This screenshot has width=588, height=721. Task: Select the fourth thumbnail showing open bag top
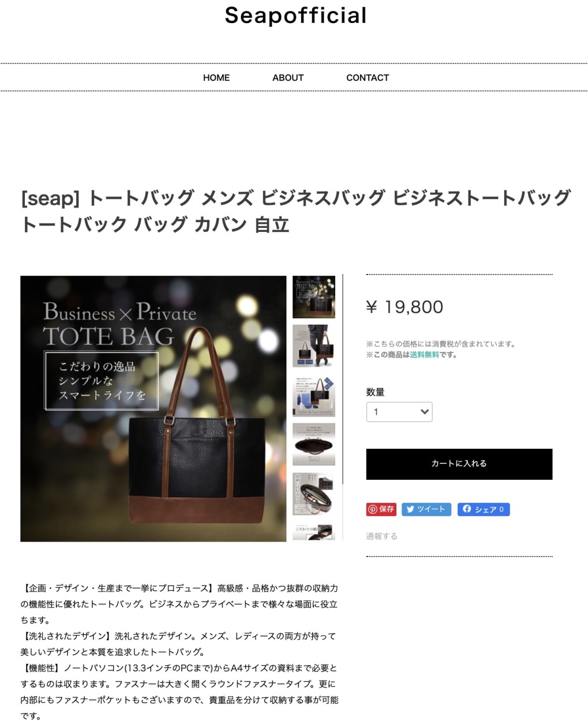pyautogui.click(x=314, y=445)
